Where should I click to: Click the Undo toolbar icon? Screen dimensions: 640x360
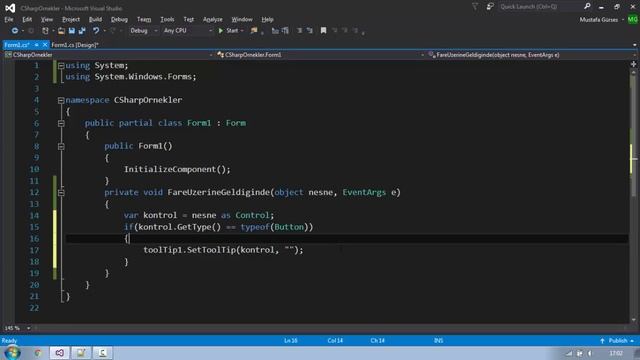[x=96, y=31]
